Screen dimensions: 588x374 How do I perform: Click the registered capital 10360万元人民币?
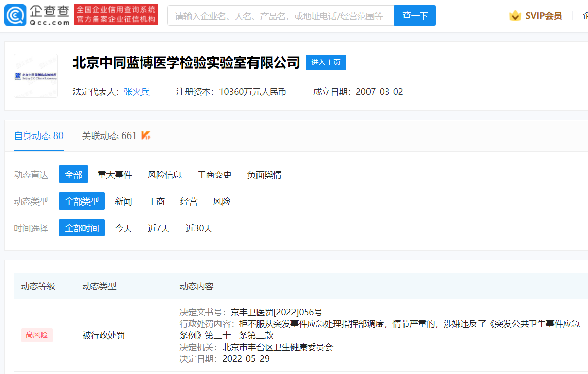(252, 92)
